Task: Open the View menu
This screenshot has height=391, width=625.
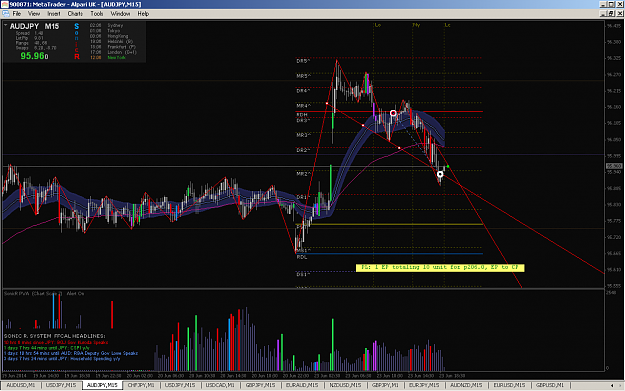Action: 34,14
